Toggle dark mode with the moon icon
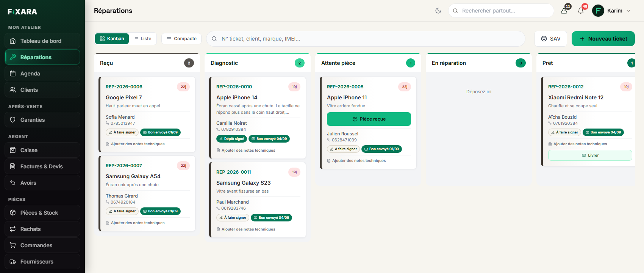The height and width of the screenshot is (273, 644). point(438,11)
